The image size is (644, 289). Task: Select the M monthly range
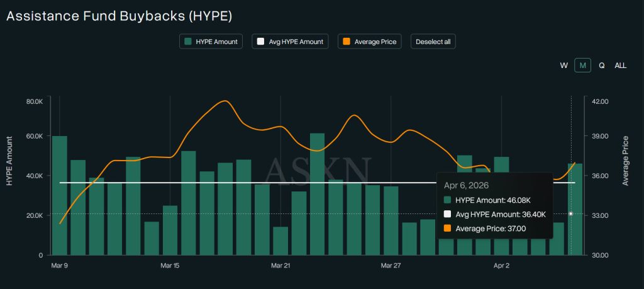(x=582, y=65)
